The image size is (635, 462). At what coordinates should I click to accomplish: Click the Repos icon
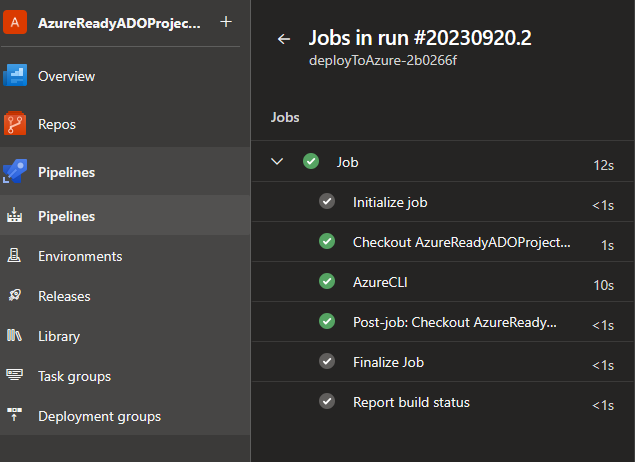coord(15,123)
